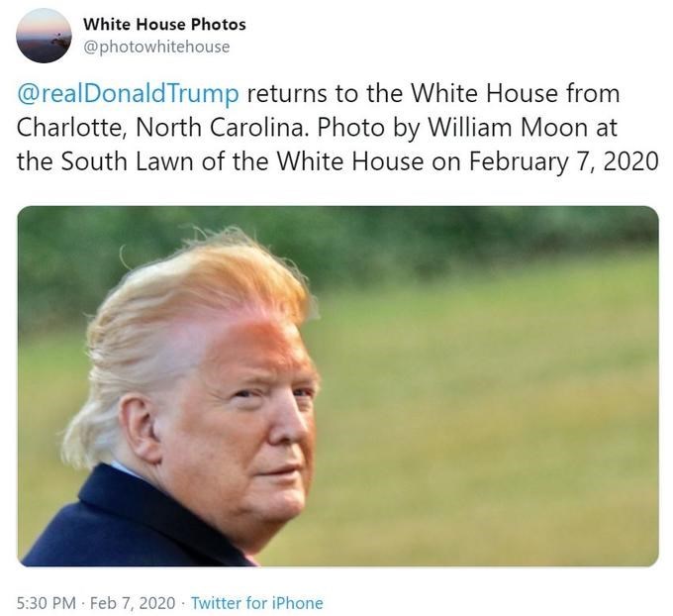Click the 5:30 PM timestamp
Screen dimensions: 673x616
[46, 603]
